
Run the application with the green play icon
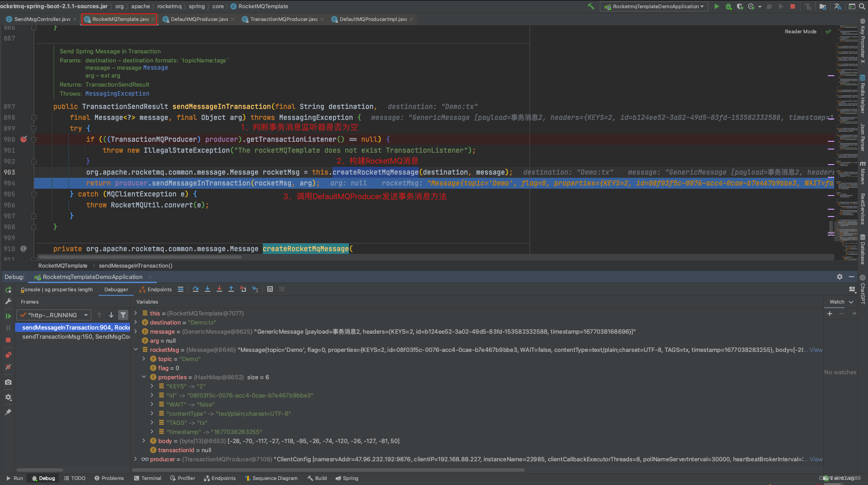[717, 6]
